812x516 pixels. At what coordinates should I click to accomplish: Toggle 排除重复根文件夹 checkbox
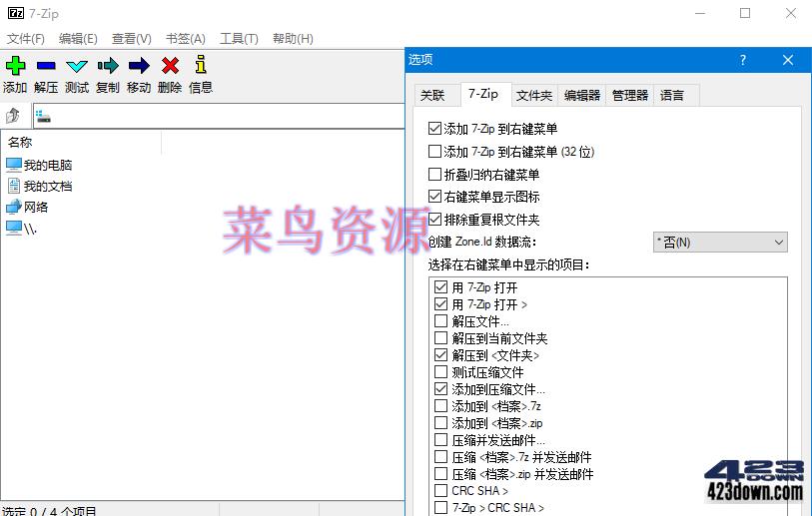pyautogui.click(x=435, y=219)
